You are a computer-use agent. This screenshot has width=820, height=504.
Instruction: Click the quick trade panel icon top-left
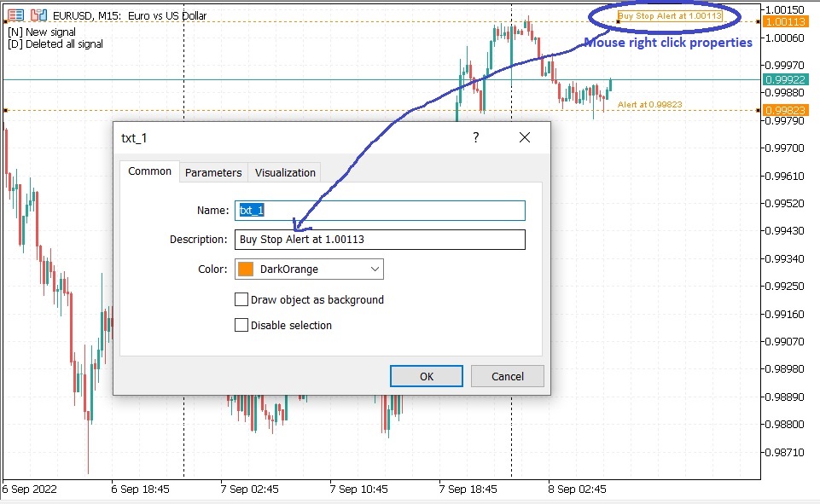pos(15,14)
